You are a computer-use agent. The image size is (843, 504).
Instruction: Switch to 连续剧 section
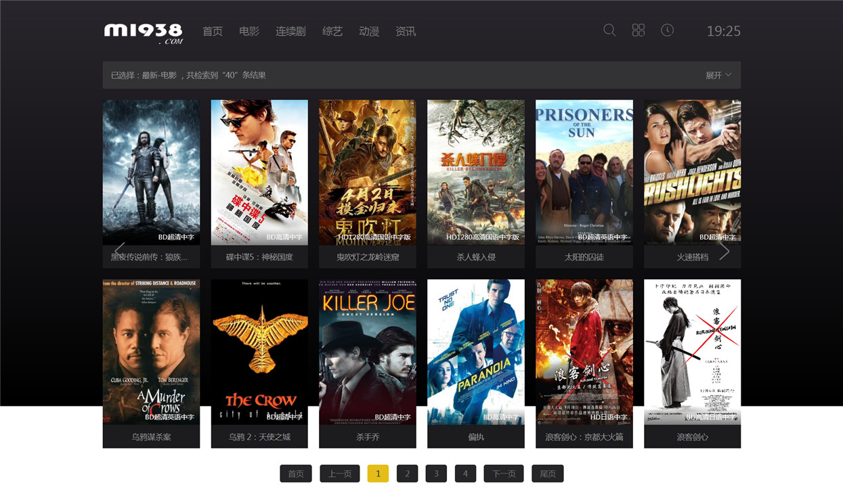(x=290, y=31)
